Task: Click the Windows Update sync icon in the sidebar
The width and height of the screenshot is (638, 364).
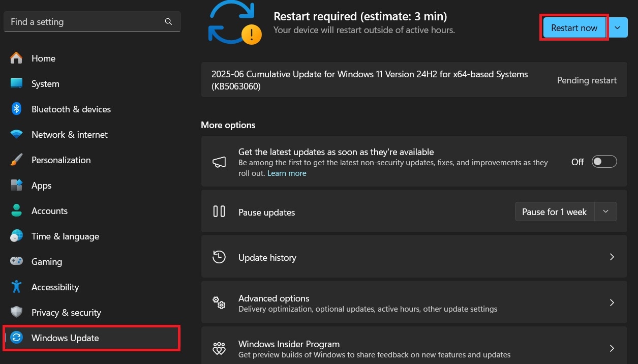Action: [x=16, y=338]
